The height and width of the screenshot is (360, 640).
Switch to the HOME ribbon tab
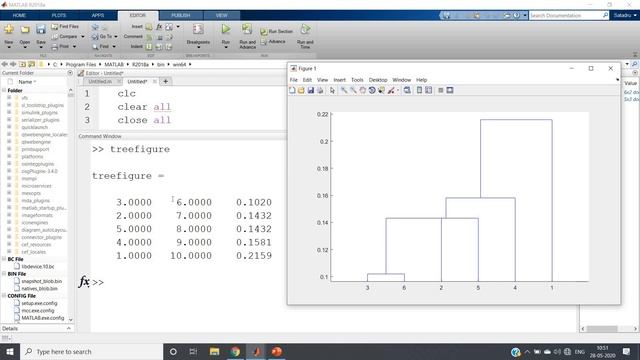click(19, 16)
